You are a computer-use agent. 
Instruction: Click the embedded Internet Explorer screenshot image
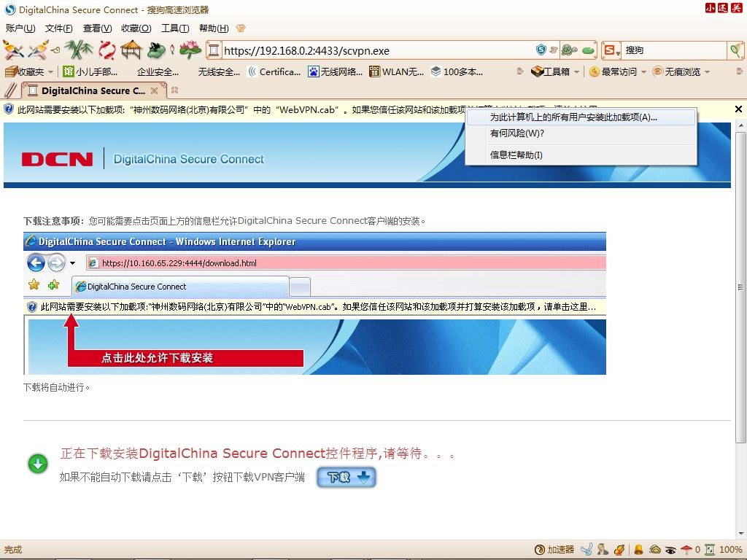pos(314,303)
